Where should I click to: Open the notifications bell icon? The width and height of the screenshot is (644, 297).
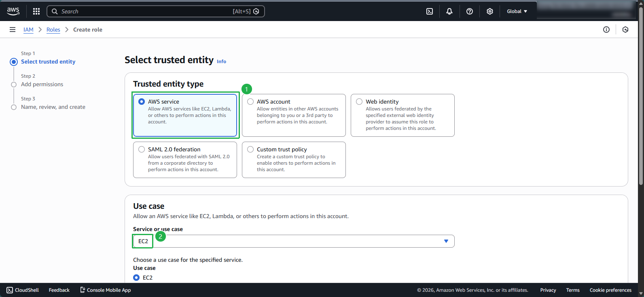[x=449, y=11]
